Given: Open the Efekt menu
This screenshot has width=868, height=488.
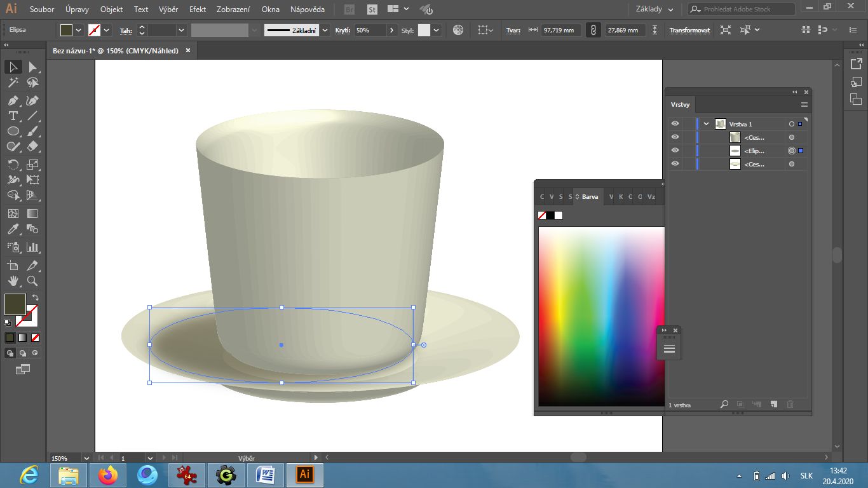Looking at the screenshot, I should click(197, 10).
